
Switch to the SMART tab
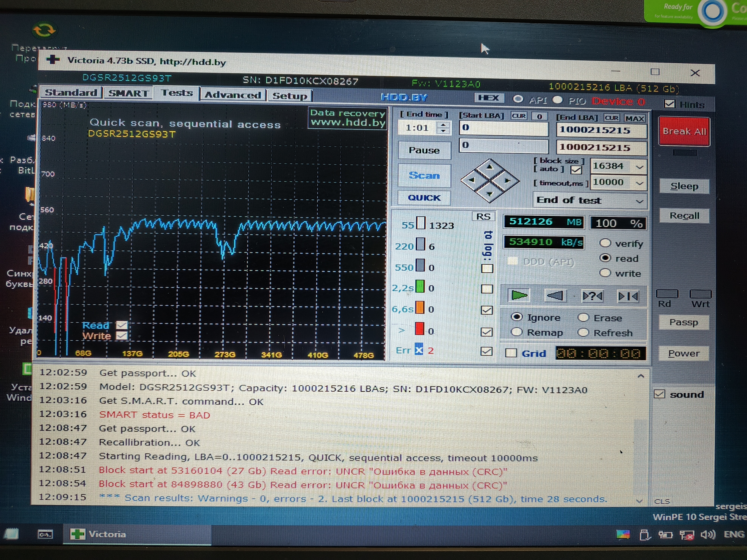[128, 94]
